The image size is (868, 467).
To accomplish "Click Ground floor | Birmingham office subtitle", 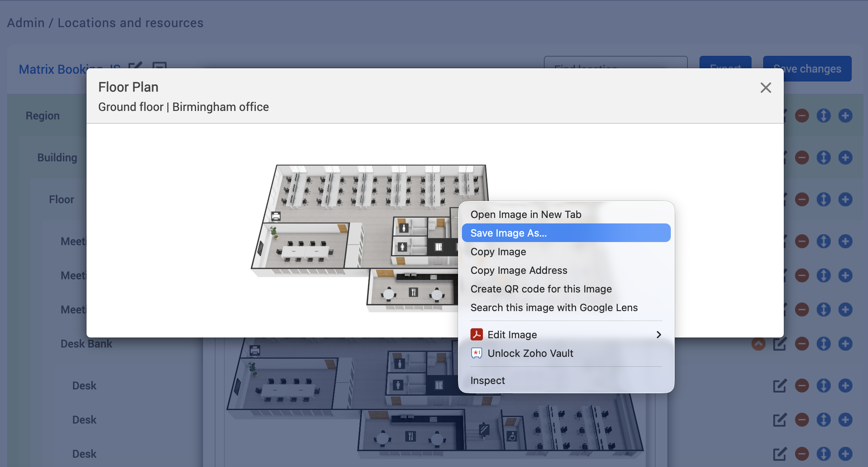I will [x=183, y=107].
